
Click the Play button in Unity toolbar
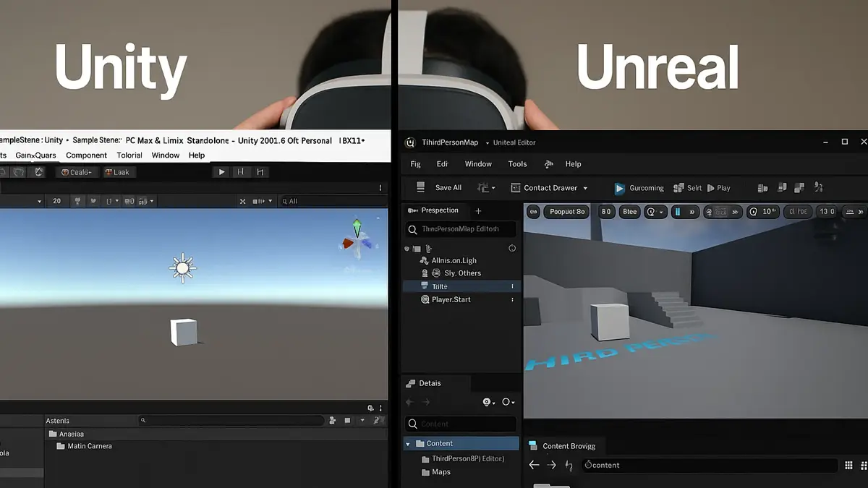coord(222,172)
